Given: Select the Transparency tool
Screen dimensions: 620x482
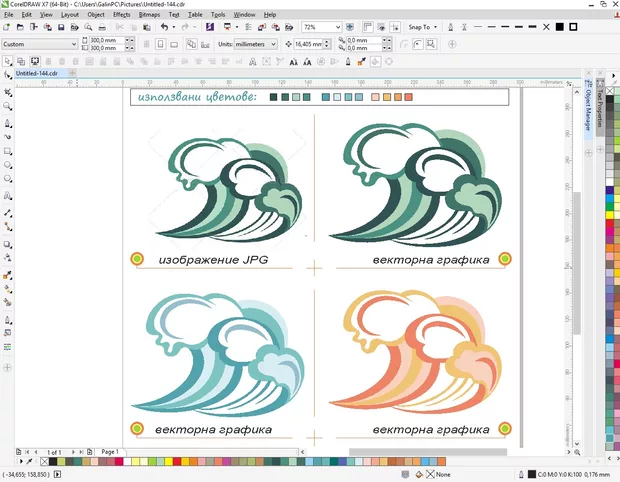Looking at the screenshot, I should [7, 258].
